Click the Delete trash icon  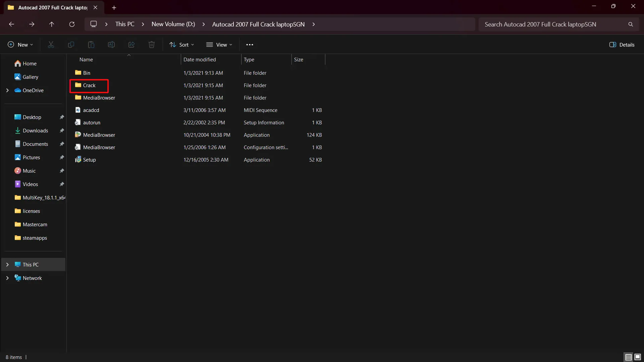click(152, 45)
